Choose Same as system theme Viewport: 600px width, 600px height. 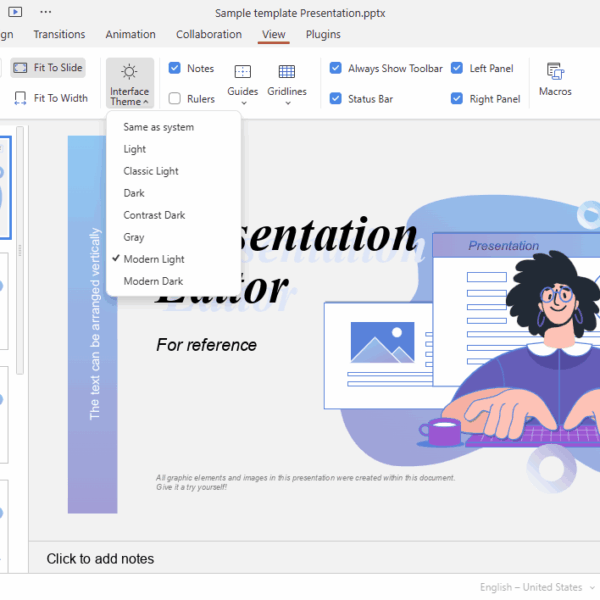(x=174, y=127)
